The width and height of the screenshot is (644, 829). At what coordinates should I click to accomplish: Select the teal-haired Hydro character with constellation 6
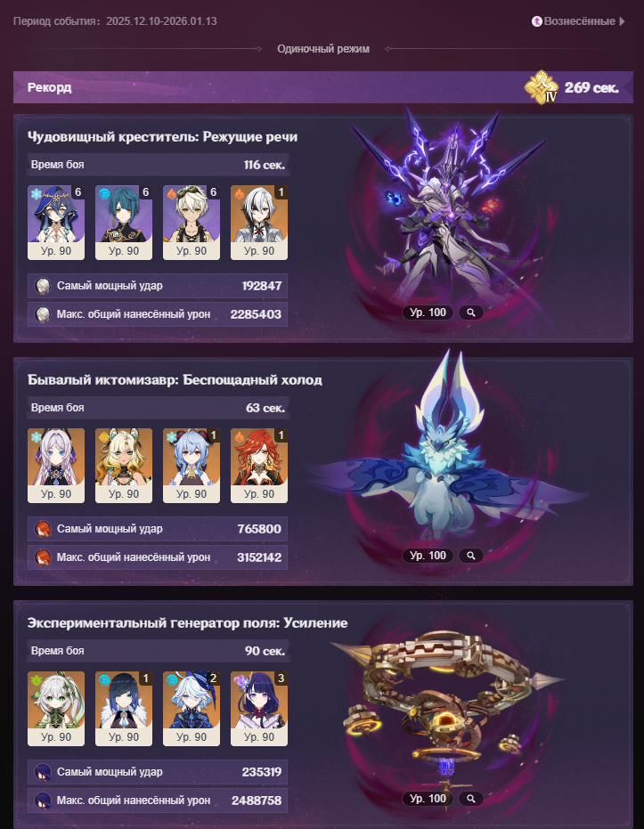[124, 223]
